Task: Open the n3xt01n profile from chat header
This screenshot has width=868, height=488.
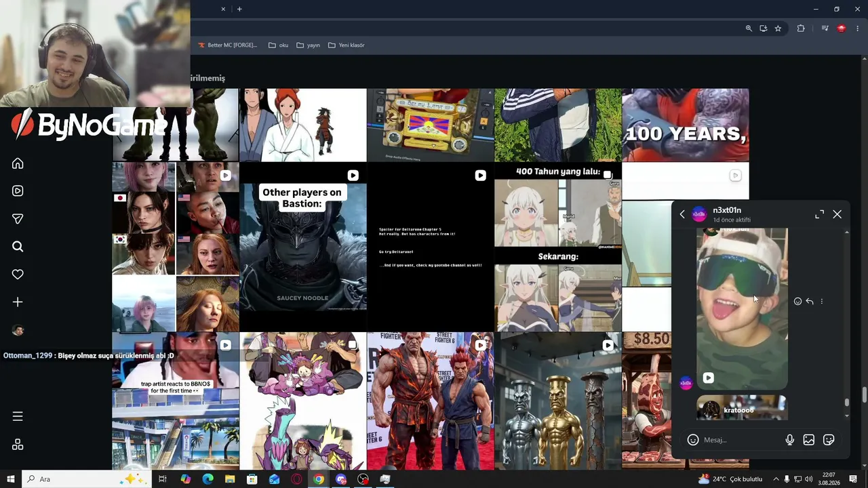Action: coord(726,210)
